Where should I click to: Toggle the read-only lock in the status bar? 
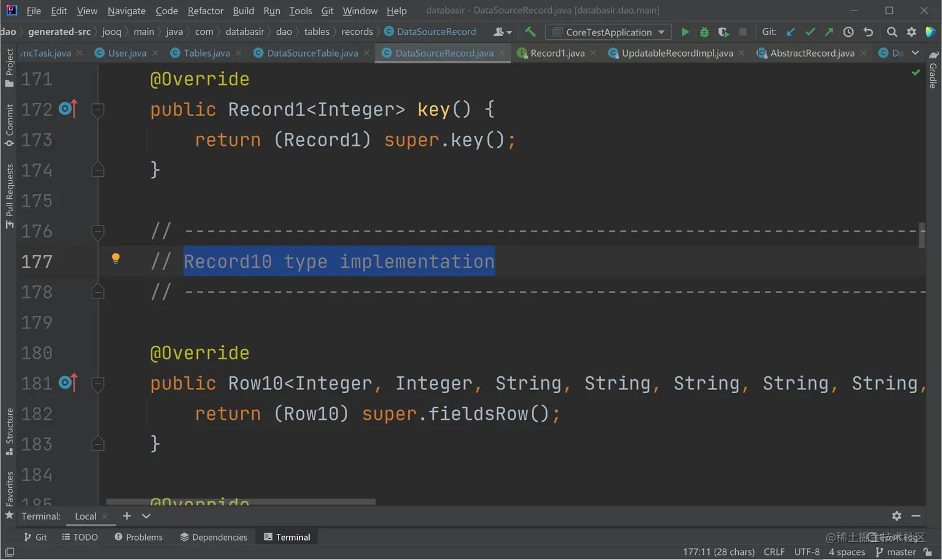pos(928,552)
